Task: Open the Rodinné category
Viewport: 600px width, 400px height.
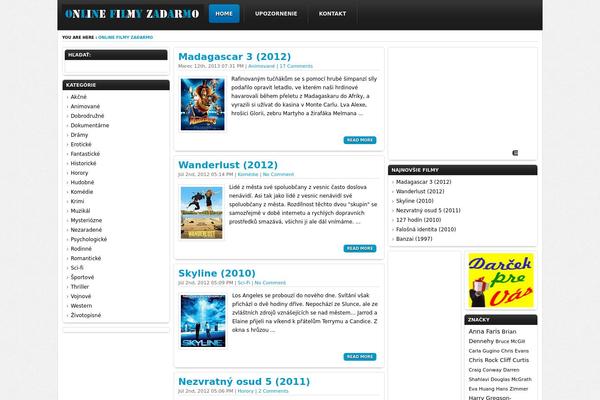Action: coord(81,249)
